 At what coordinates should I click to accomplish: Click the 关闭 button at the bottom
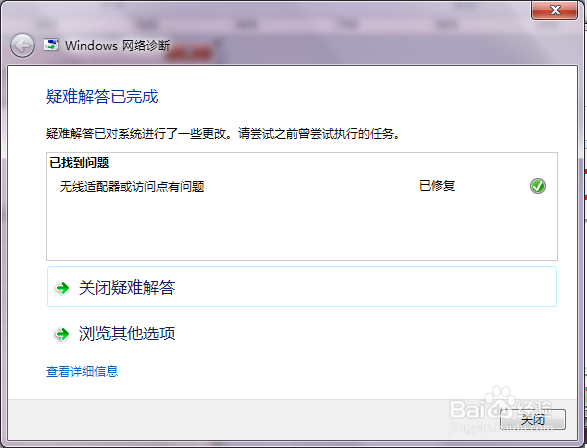(533, 419)
